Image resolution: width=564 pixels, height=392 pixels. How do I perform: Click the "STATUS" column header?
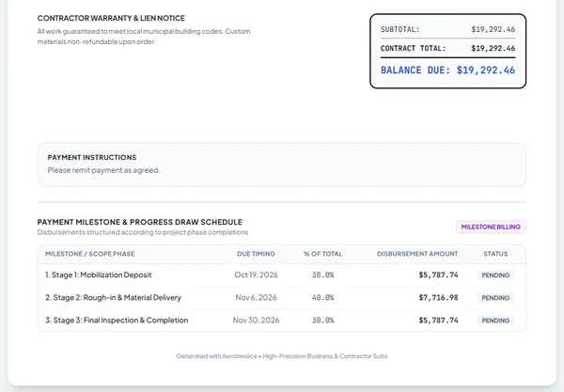point(495,254)
